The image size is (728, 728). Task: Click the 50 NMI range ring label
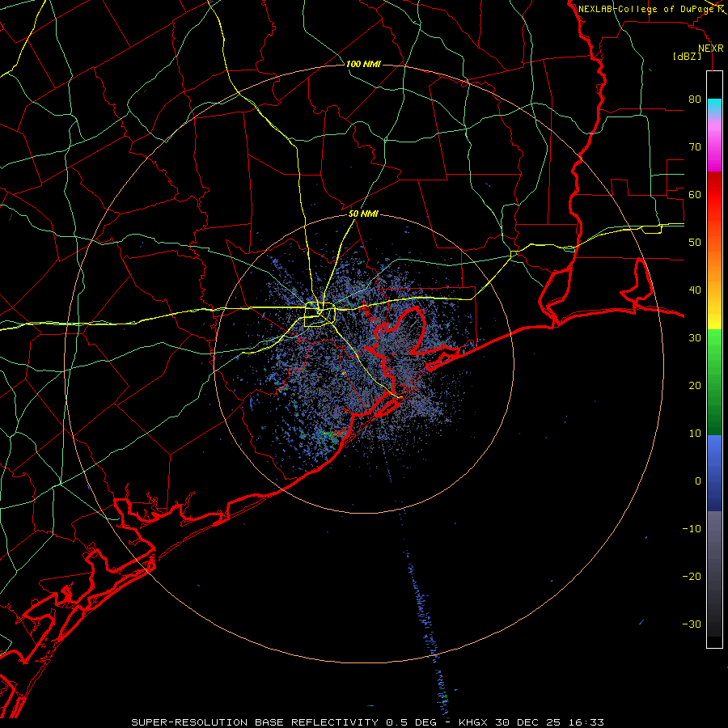[363, 214]
